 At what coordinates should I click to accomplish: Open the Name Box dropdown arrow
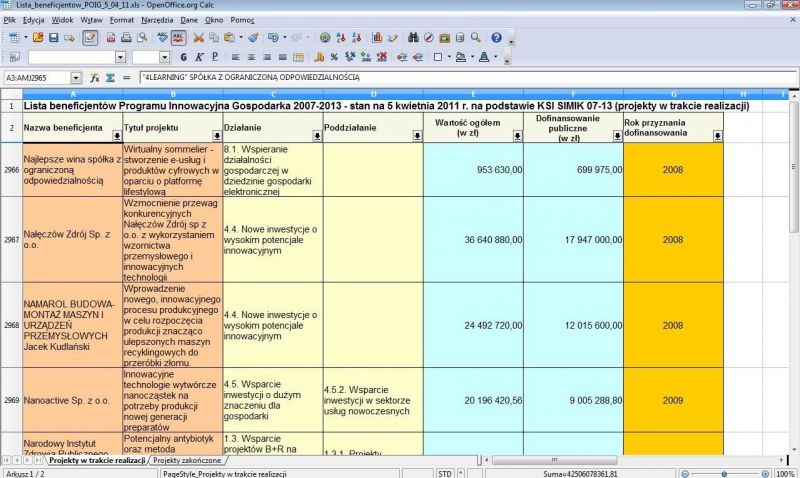click(x=76, y=78)
